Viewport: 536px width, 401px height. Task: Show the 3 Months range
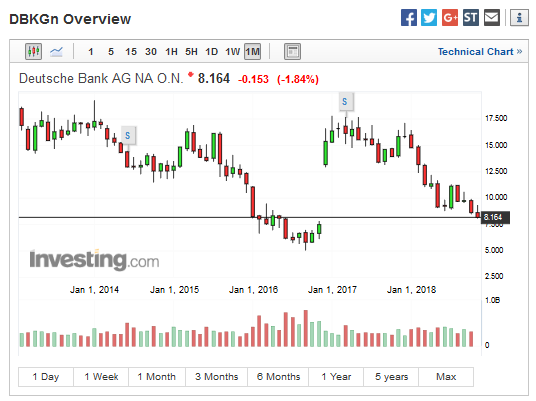pyautogui.click(x=216, y=377)
